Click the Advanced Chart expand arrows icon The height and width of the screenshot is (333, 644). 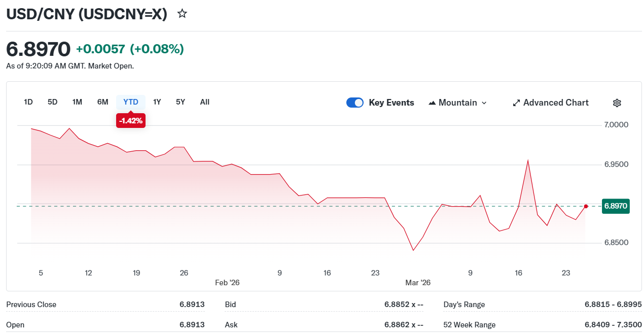pyautogui.click(x=516, y=103)
